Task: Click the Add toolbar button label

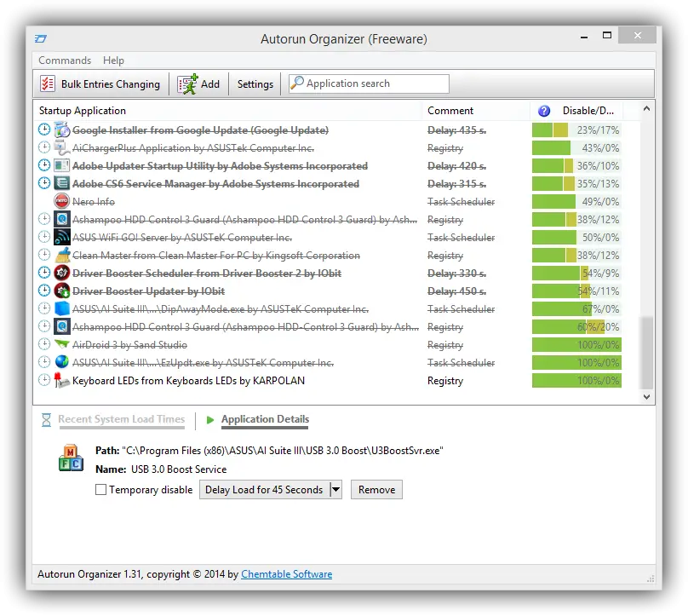Action: [210, 83]
